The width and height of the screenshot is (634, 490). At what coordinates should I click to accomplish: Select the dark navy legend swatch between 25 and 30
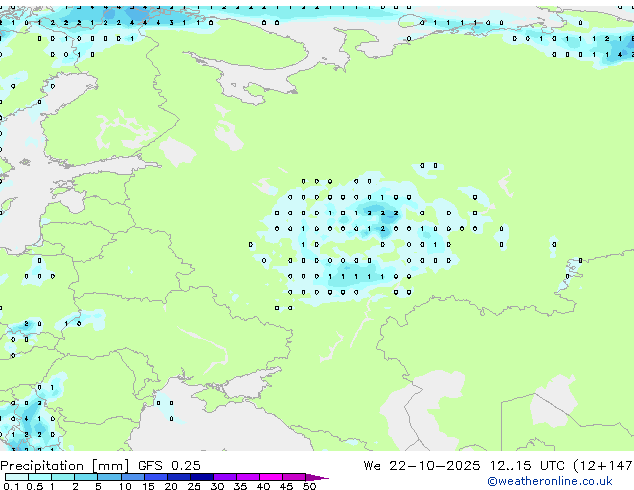coord(202,477)
